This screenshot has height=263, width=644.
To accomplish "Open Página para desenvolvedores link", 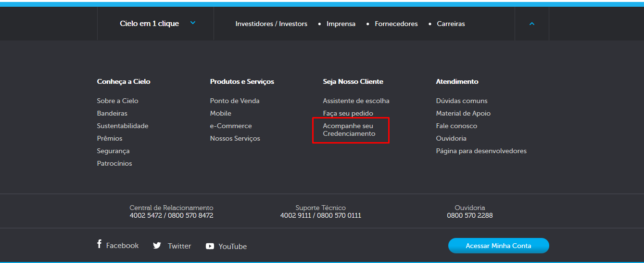I will pyautogui.click(x=481, y=151).
